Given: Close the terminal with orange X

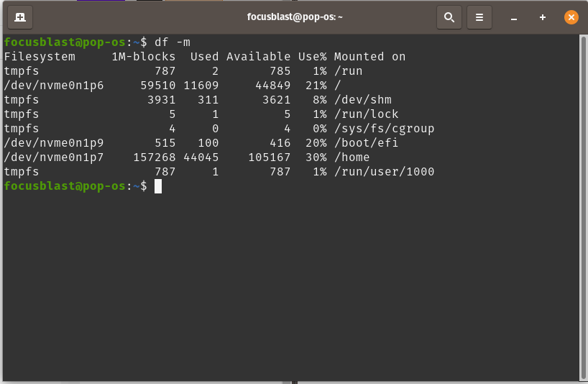Looking at the screenshot, I should tap(571, 17).
